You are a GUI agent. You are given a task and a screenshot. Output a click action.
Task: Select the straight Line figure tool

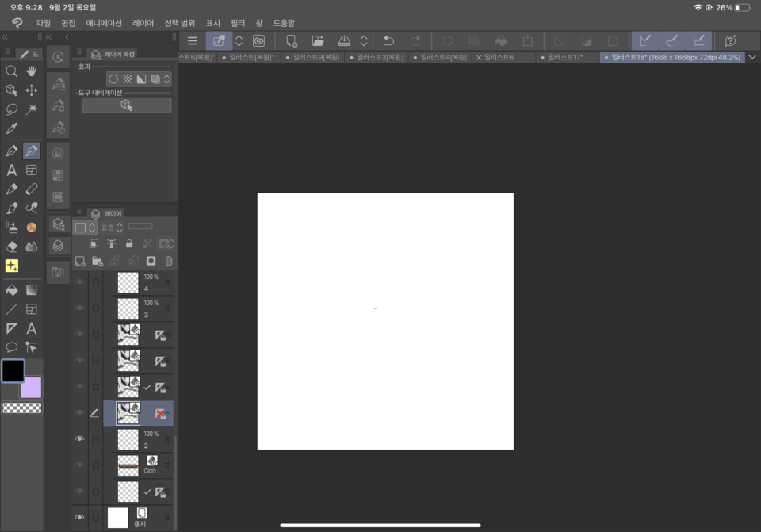pos(12,309)
